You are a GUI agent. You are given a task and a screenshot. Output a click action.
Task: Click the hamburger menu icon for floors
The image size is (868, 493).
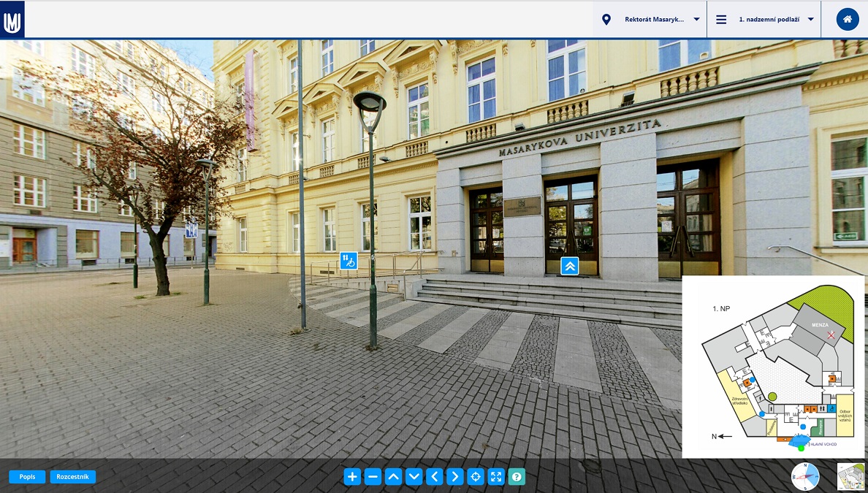(x=720, y=20)
